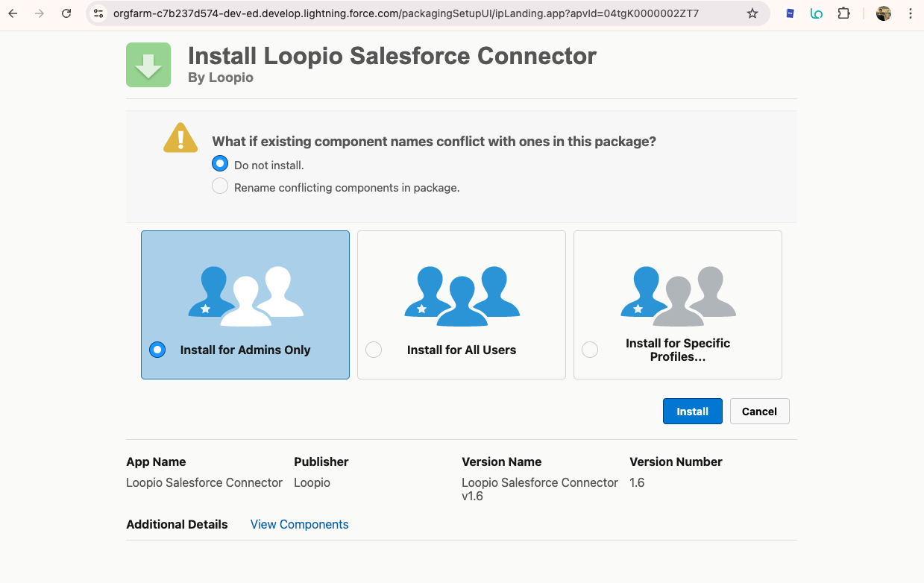Viewport: 924px width, 583px height.
Task: Open the dark blue browser extension
Action: pos(791,13)
